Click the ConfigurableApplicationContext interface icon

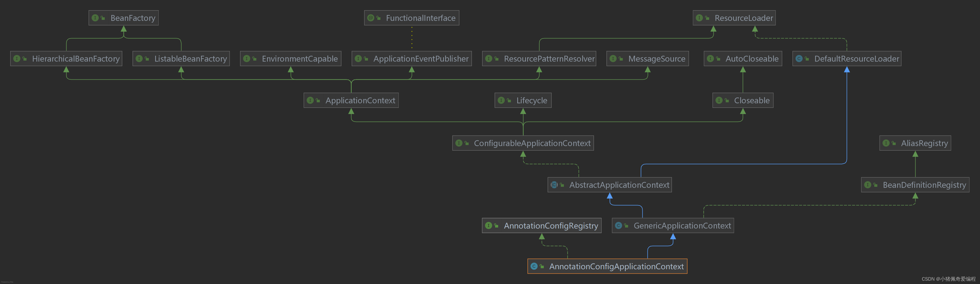pos(459,143)
